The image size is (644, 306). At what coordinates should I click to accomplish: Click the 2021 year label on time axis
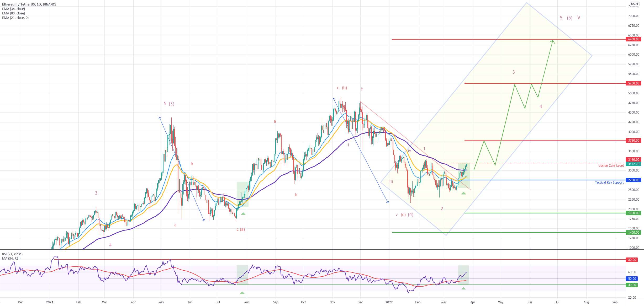50,302
